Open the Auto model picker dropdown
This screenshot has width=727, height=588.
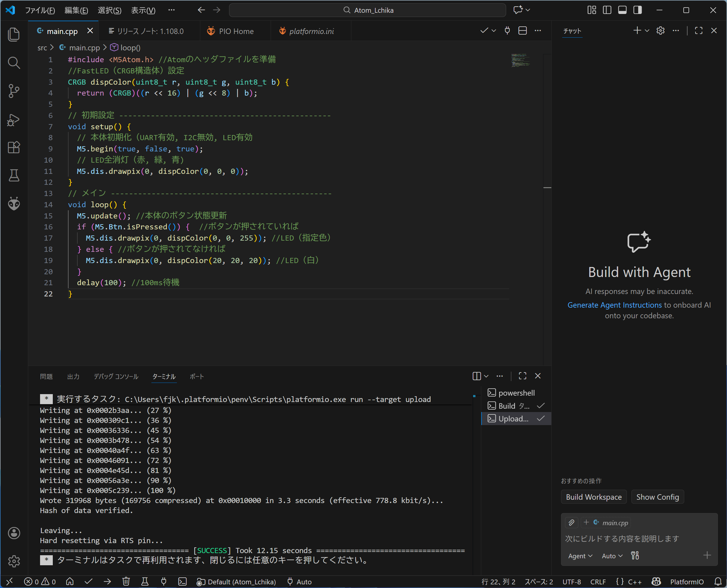tap(612, 556)
